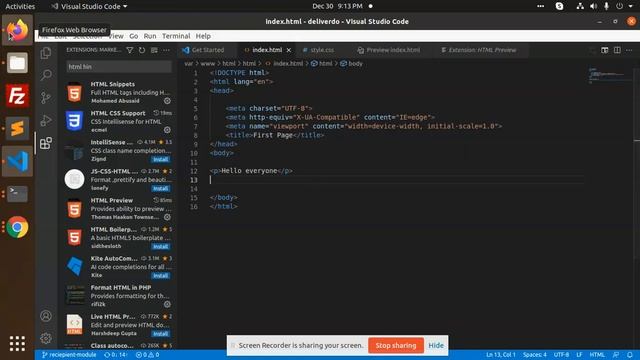Open manage gear for Format HTML in PHP
This screenshot has height=360, width=640.
(167, 304)
